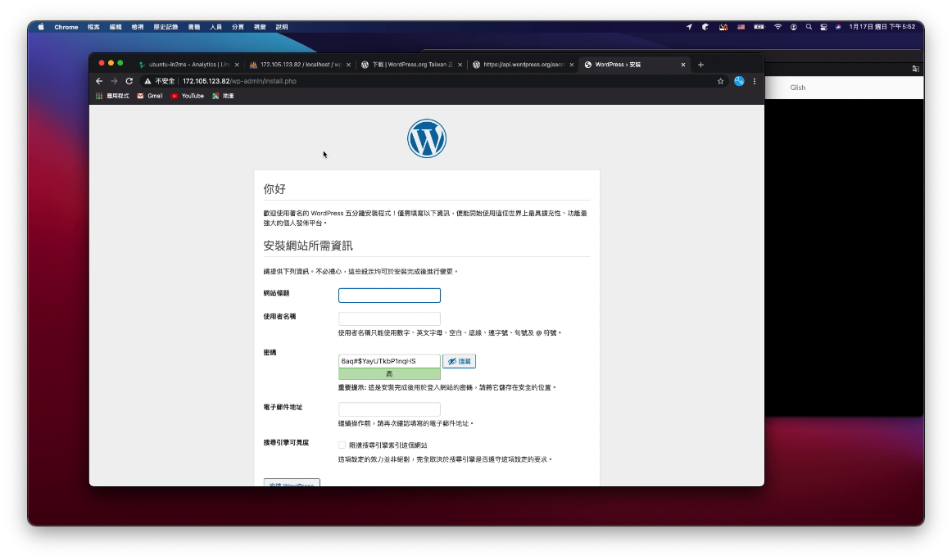
Task: Close the ubuntu-in2ms Analytics tab
Action: tap(237, 65)
